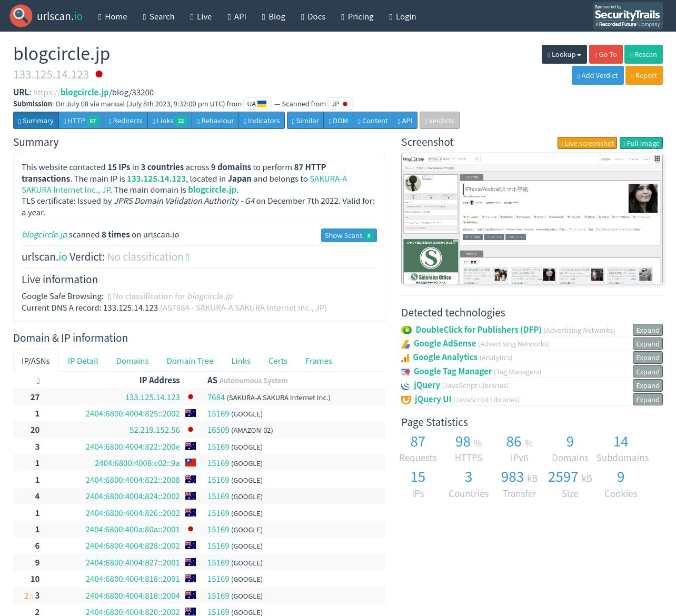Click the warning count in 2404:6800:4004:818::2004 row
The width and height of the screenshot is (676, 616).
coord(28,595)
